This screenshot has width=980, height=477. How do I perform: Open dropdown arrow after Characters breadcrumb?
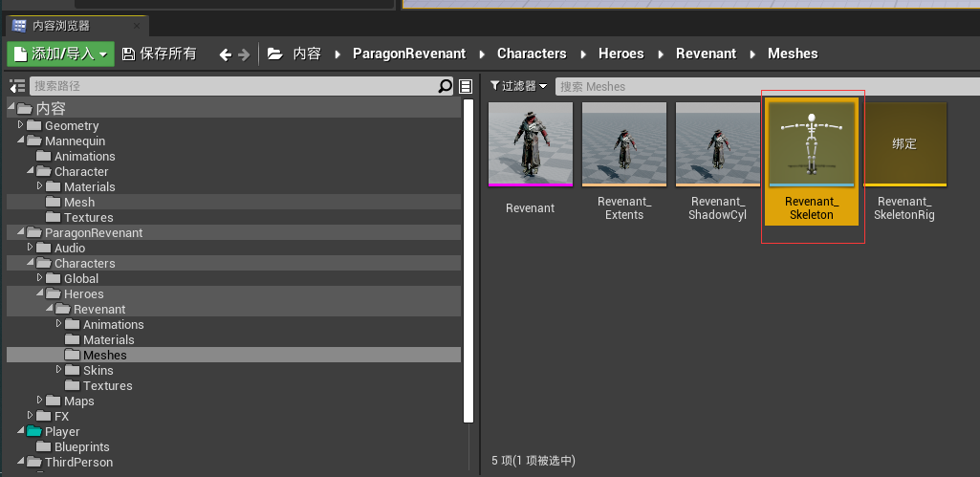click(x=582, y=54)
